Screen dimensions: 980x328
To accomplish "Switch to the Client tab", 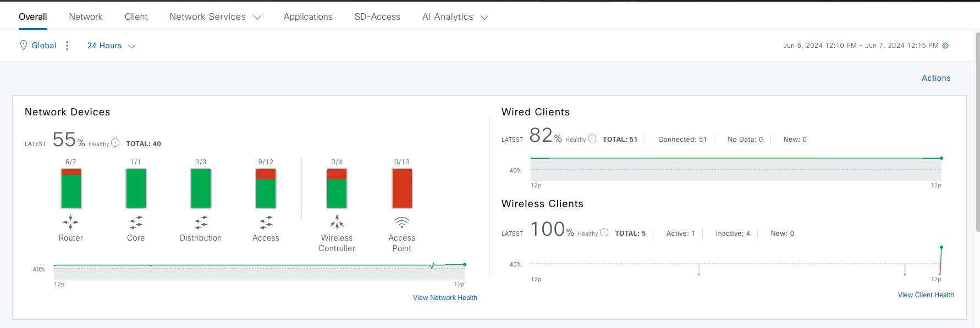I will pyautogui.click(x=136, y=17).
